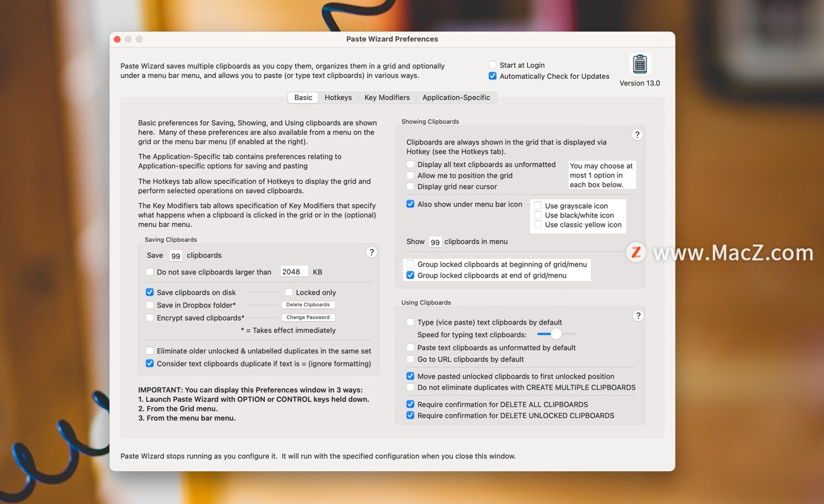Enable Allow me to position the grid

tap(410, 175)
